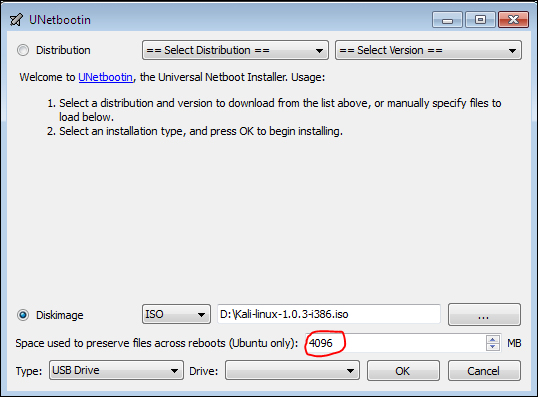Viewport: 538px width, 397px height.
Task: Open the Select Distribution dropdown
Action: tap(235, 50)
